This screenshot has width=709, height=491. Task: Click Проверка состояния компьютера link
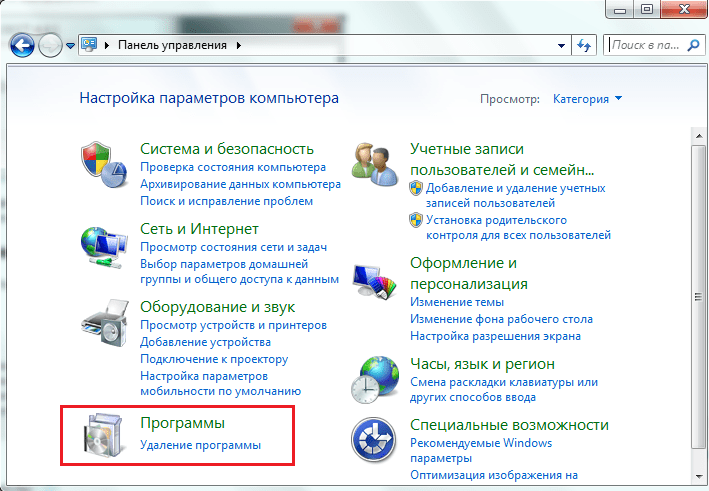pos(233,167)
